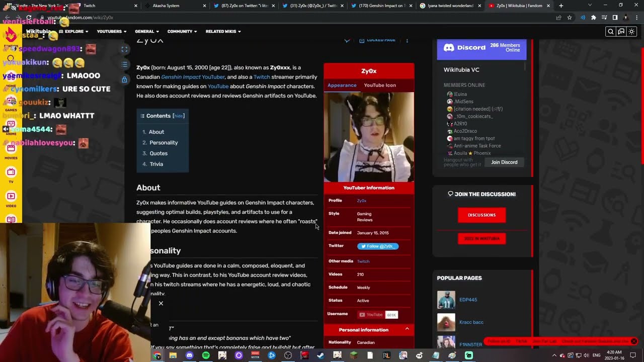Expand the Community menu

(x=182, y=32)
